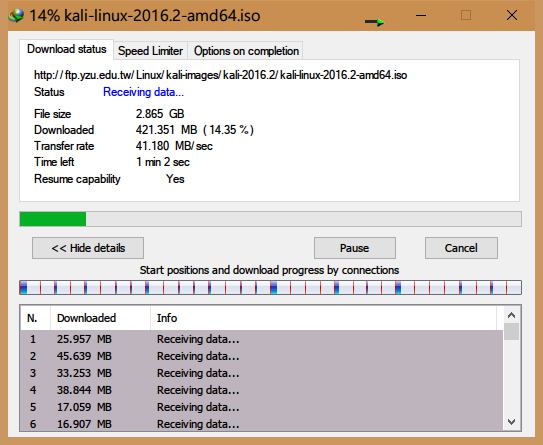Click the transfer rate 41.180 MB/sec
The width and height of the screenshot is (543, 445).
pos(174,146)
